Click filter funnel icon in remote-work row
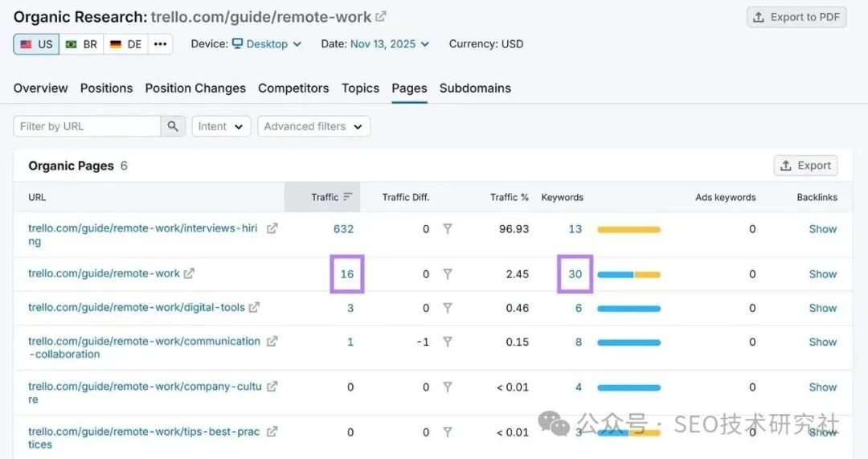Screen dimensions: 868x459 448,274
